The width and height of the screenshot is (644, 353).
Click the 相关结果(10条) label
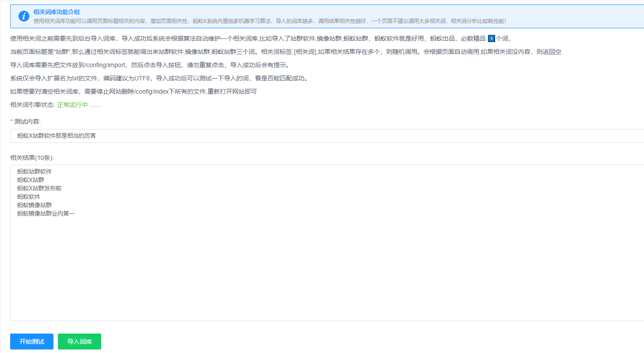pos(32,157)
